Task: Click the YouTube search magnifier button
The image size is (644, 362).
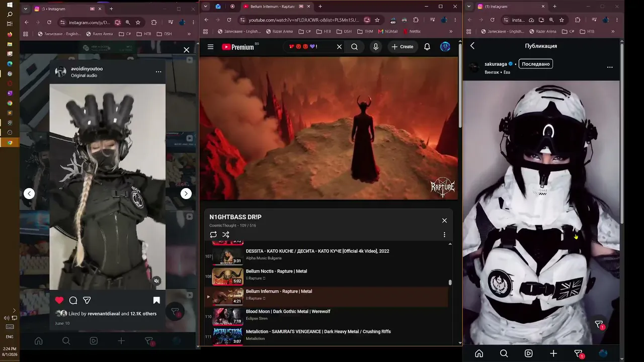Action: 355,47
